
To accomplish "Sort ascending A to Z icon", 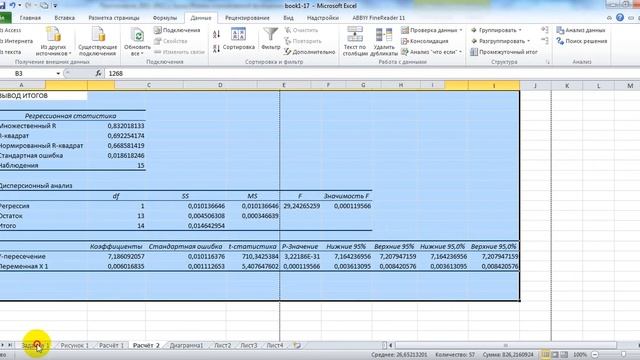I will [216, 34].
